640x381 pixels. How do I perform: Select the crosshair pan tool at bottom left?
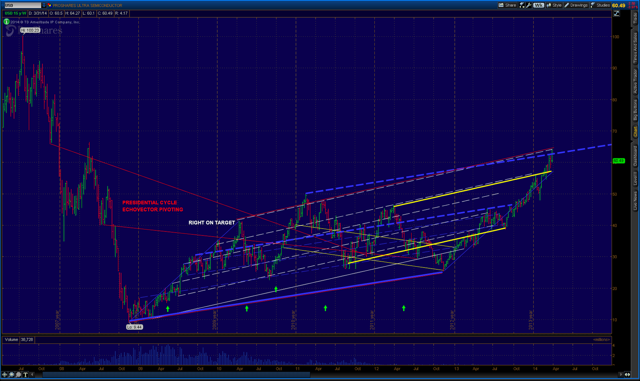(4, 374)
